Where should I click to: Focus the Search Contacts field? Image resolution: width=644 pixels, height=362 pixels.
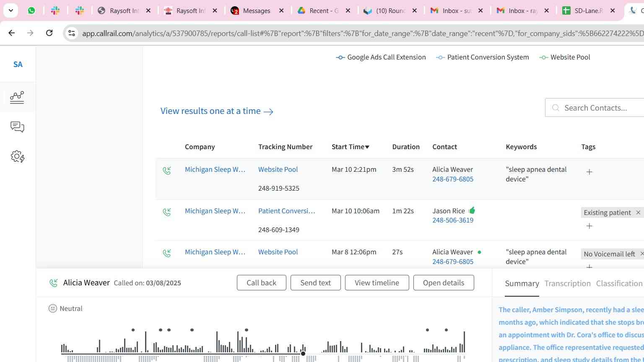pyautogui.click(x=595, y=108)
